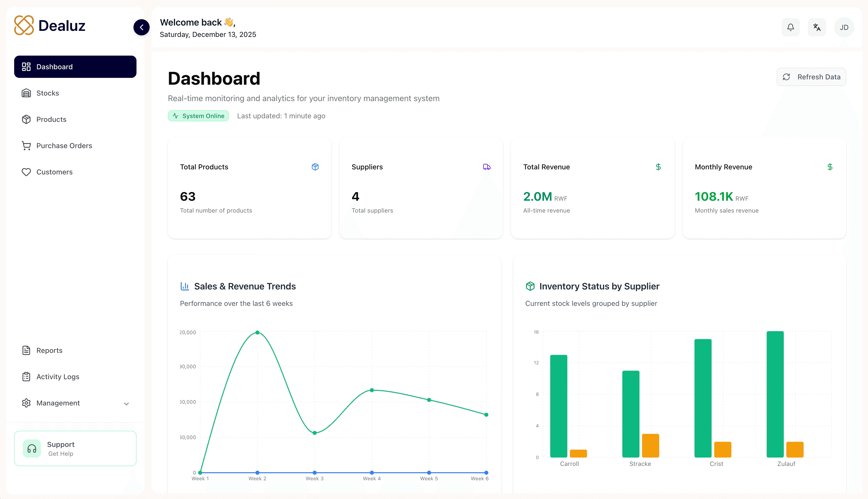This screenshot has width=868, height=499.
Task: Click the Support headphones icon
Action: point(32,448)
